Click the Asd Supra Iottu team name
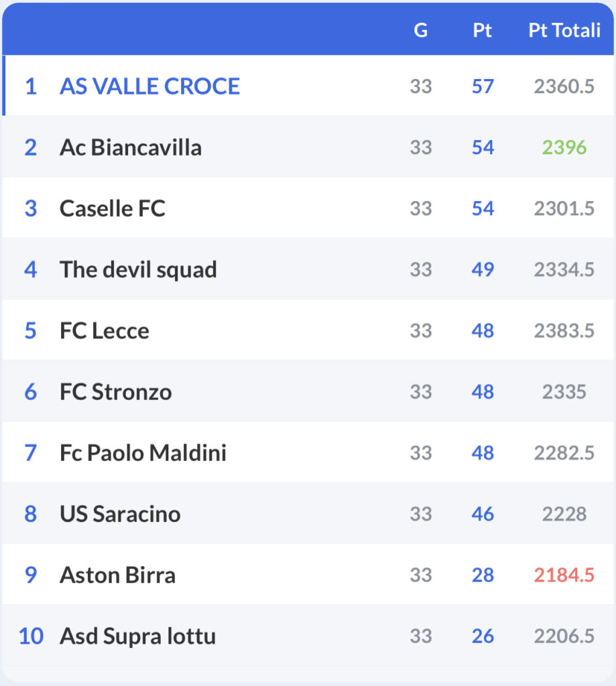The height and width of the screenshot is (686, 616). click(x=137, y=636)
